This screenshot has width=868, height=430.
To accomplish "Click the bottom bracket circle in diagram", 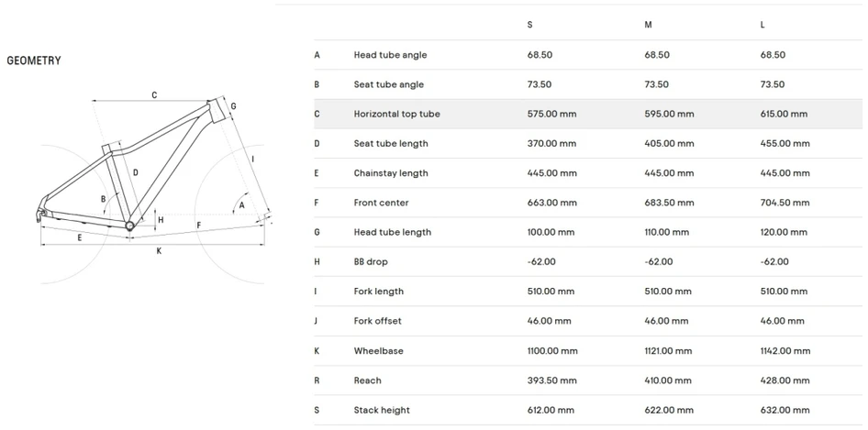I will click(129, 225).
